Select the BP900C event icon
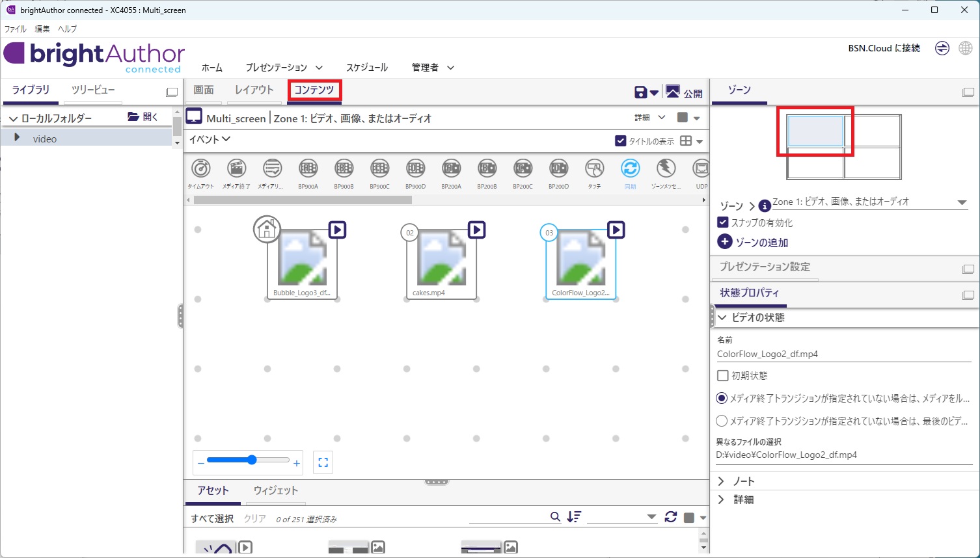This screenshot has height=558, width=980. [x=379, y=168]
